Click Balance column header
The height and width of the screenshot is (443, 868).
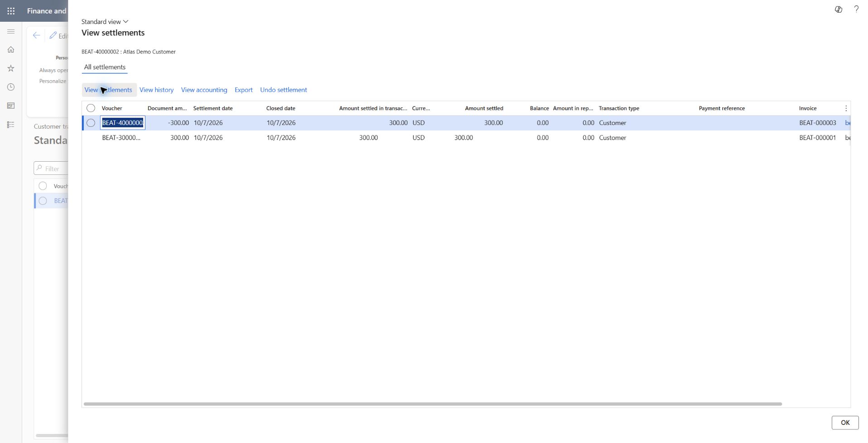(x=539, y=108)
